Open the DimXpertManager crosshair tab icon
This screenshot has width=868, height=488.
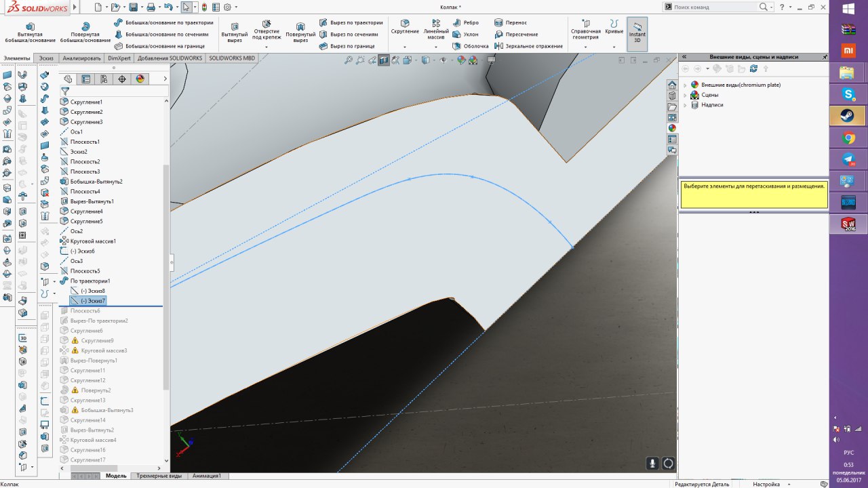(x=122, y=79)
